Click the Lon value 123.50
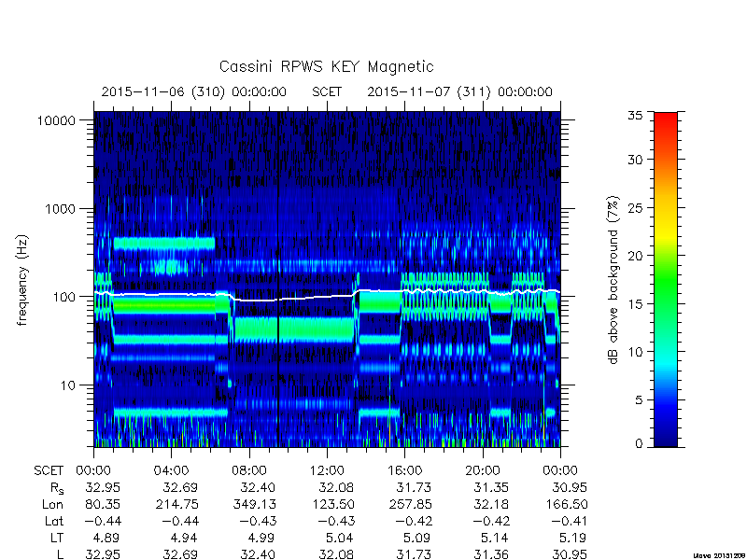This screenshot has width=747, height=560. [x=332, y=504]
